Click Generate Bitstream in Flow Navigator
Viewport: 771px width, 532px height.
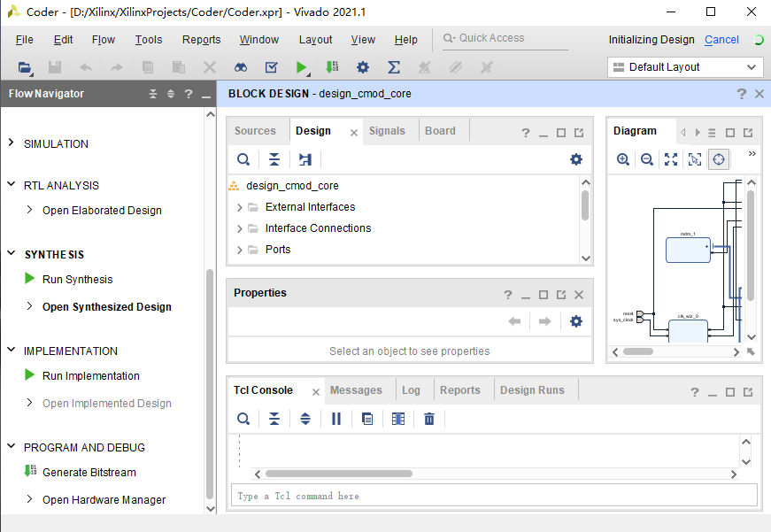click(89, 472)
